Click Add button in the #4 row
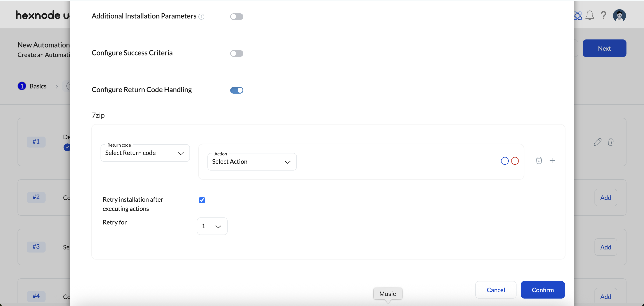The width and height of the screenshot is (644, 306). [x=605, y=297]
